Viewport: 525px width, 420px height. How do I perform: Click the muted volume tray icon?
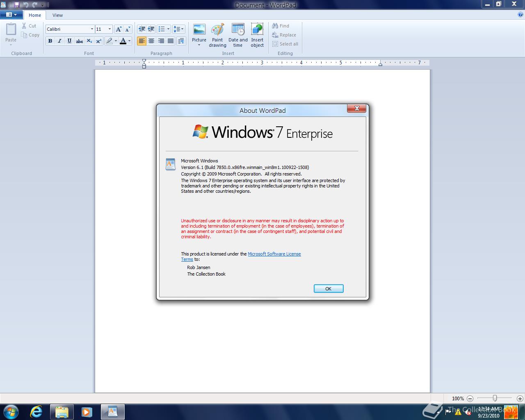click(x=468, y=412)
